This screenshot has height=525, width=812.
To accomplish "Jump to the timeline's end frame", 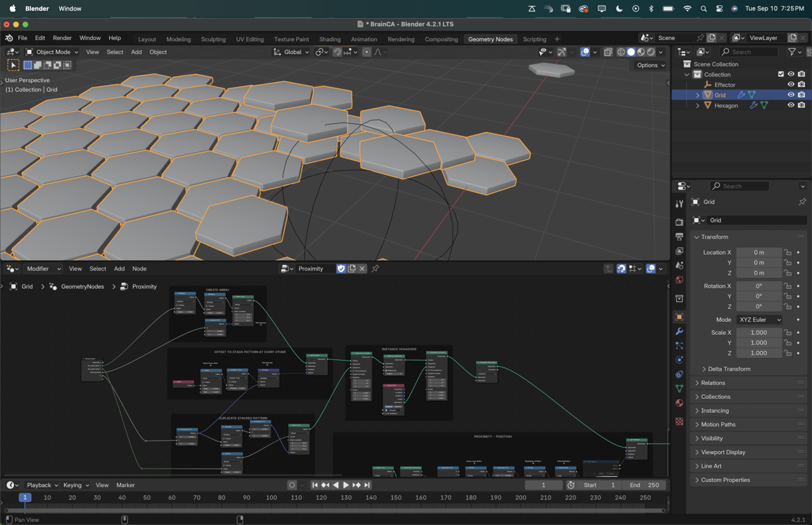I will tap(367, 485).
